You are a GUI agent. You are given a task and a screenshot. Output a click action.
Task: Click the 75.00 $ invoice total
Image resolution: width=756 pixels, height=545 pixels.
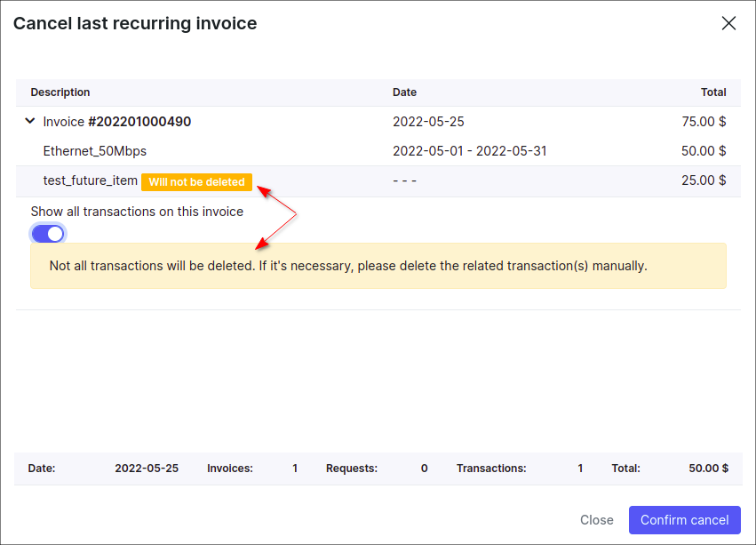703,122
